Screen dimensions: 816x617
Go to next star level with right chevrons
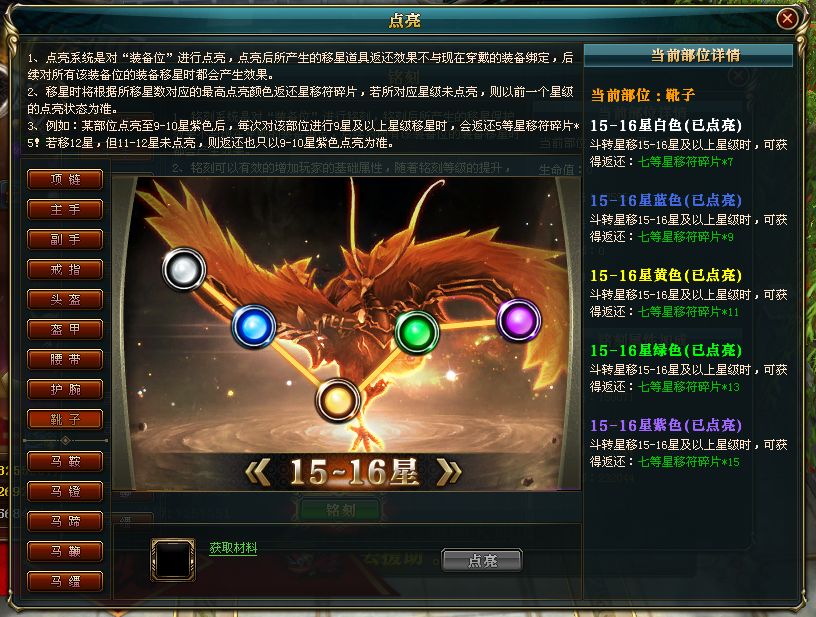click(x=449, y=472)
